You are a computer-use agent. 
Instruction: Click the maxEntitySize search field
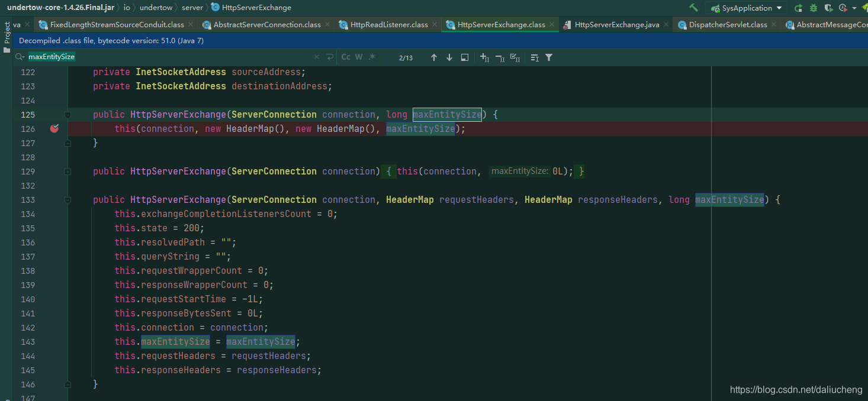click(x=169, y=57)
